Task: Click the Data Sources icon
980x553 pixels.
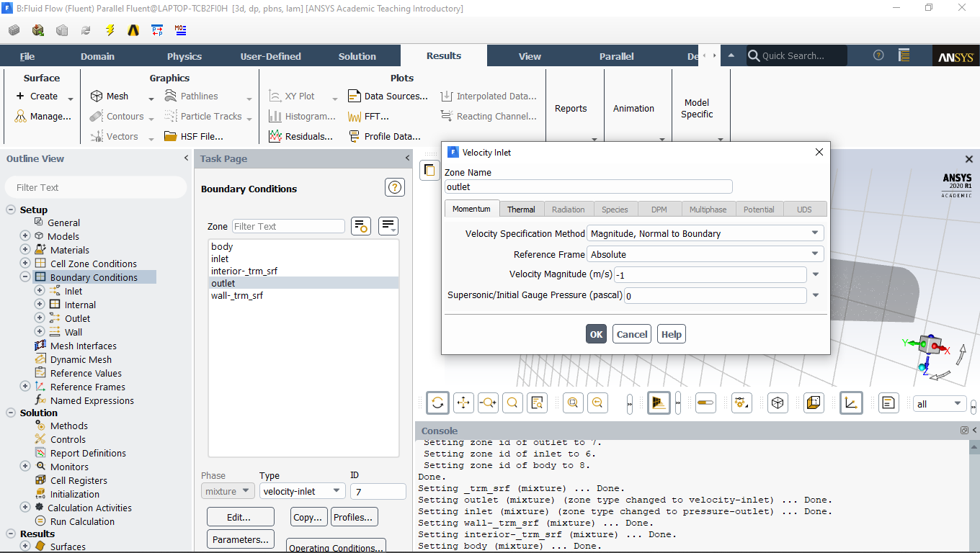Action: pyautogui.click(x=354, y=96)
